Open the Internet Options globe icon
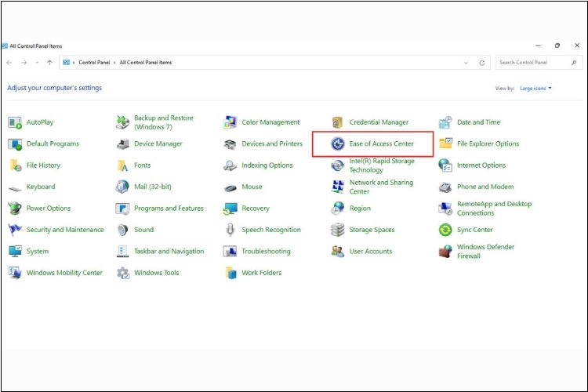The image size is (588, 392). tap(445, 165)
